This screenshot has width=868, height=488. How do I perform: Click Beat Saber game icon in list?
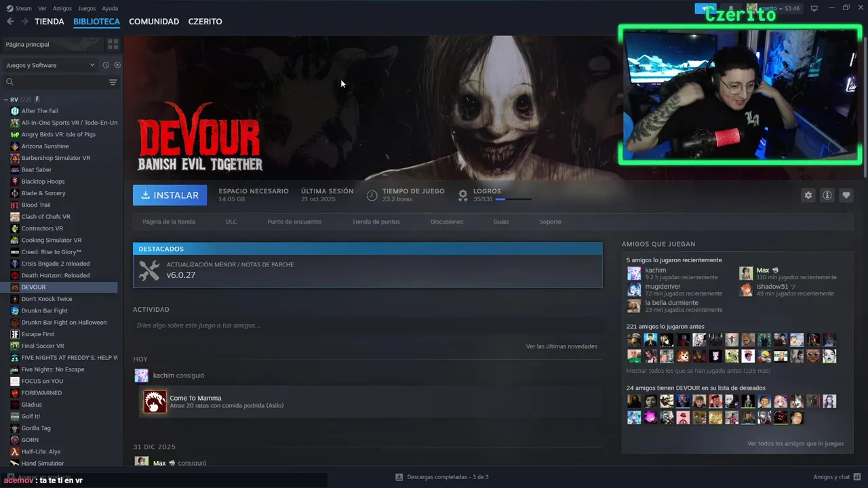coord(15,169)
